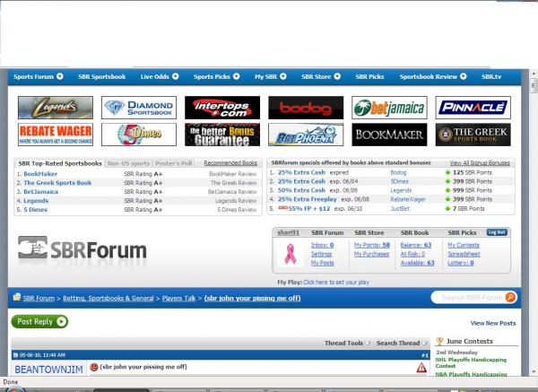This screenshot has width=538, height=392.
Task: Open the Pinnacle sportsbook logo
Action: point(473,108)
